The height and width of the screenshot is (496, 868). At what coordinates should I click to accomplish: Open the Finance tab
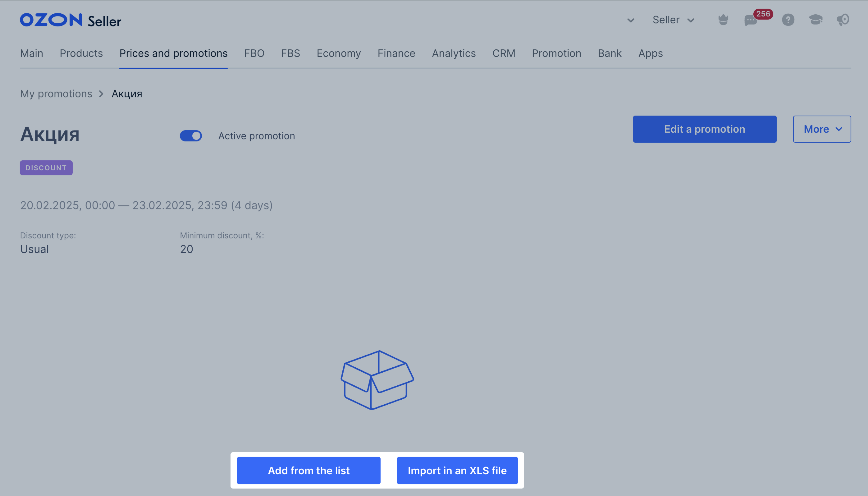pos(396,53)
